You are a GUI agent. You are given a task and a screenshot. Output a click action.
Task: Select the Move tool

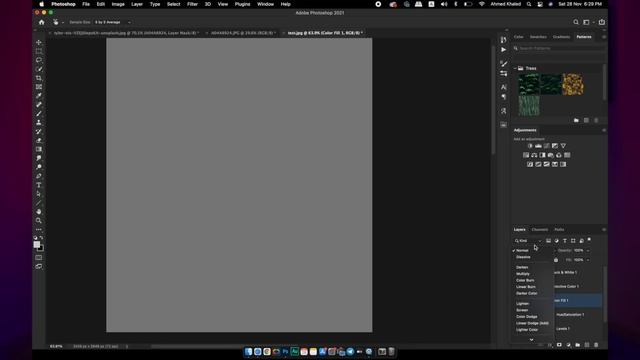click(39, 42)
